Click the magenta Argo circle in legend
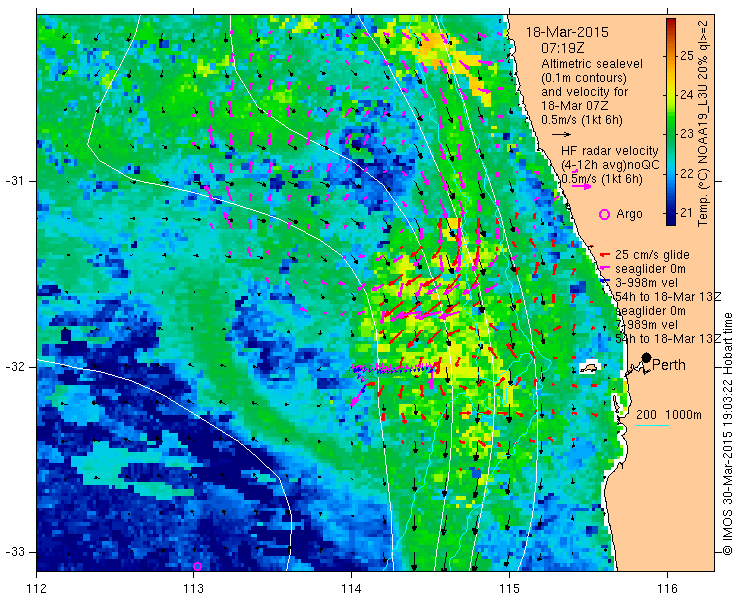This screenshot has height=600, width=740. (x=604, y=214)
